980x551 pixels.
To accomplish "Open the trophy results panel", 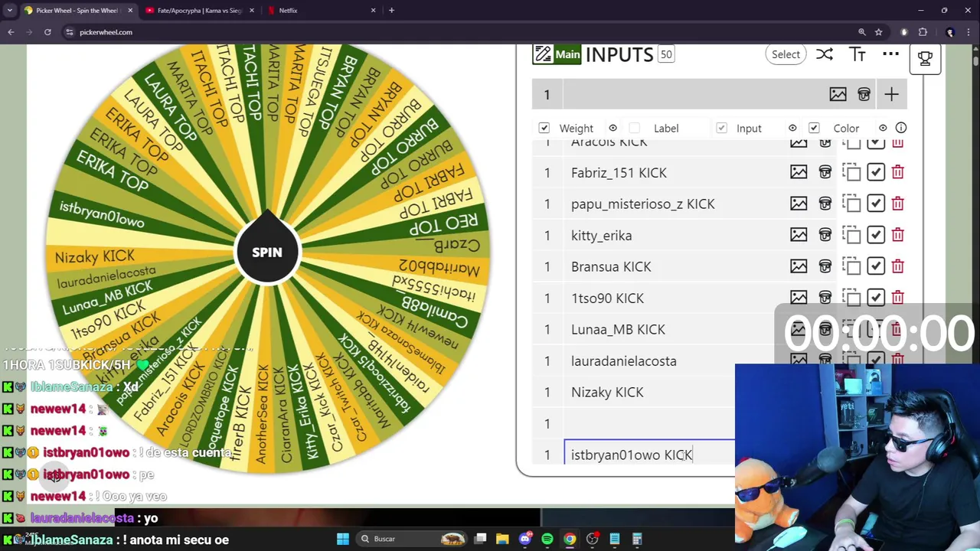I will tap(925, 58).
